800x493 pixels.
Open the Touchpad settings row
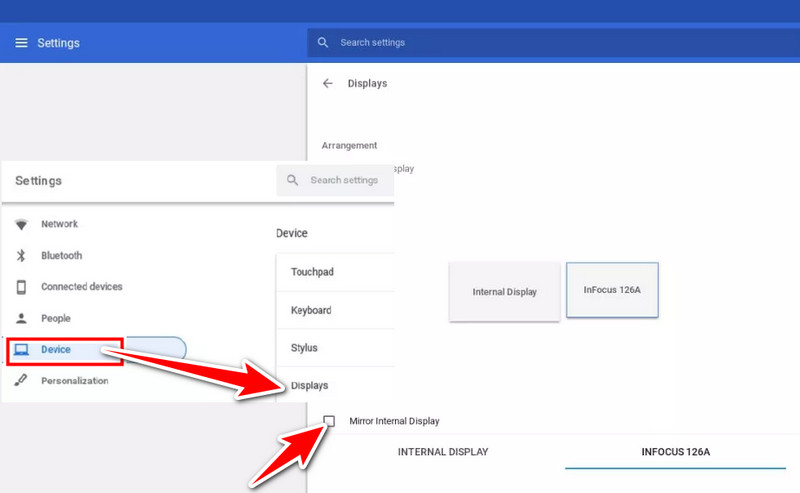pyautogui.click(x=335, y=272)
